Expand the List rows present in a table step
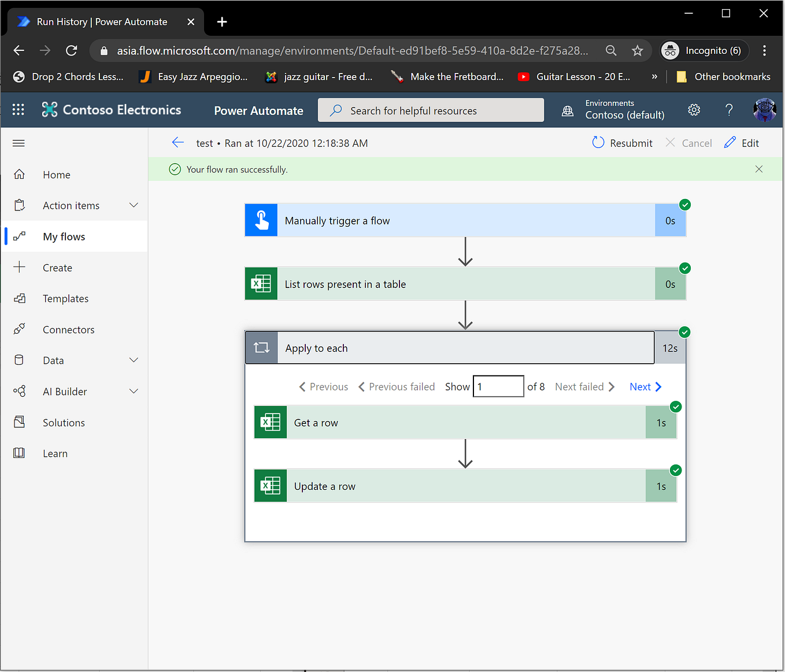785x672 pixels. pyautogui.click(x=465, y=284)
